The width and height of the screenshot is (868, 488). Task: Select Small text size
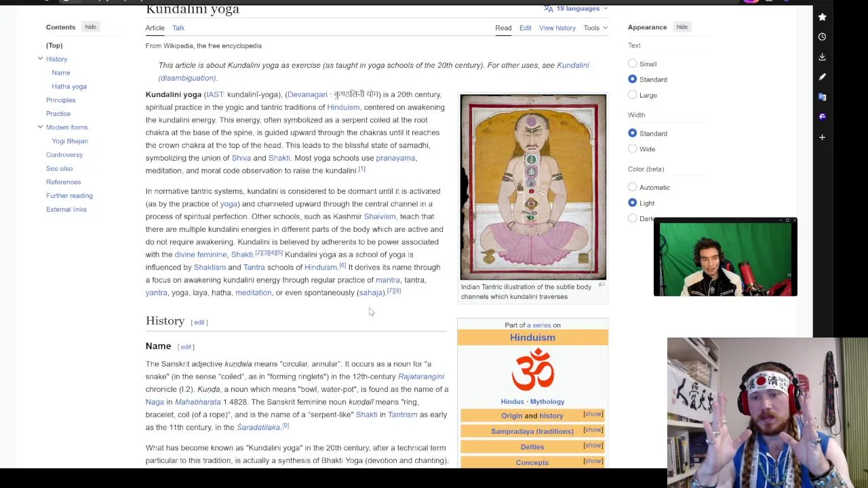632,64
